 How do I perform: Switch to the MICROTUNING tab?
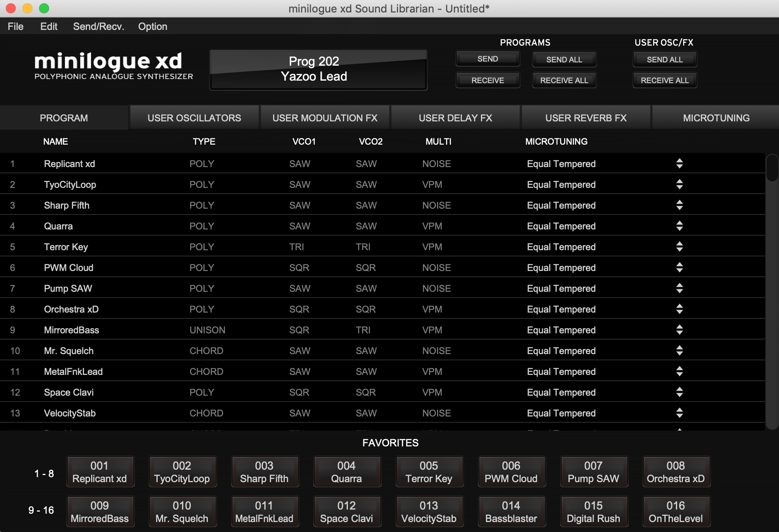coord(716,118)
